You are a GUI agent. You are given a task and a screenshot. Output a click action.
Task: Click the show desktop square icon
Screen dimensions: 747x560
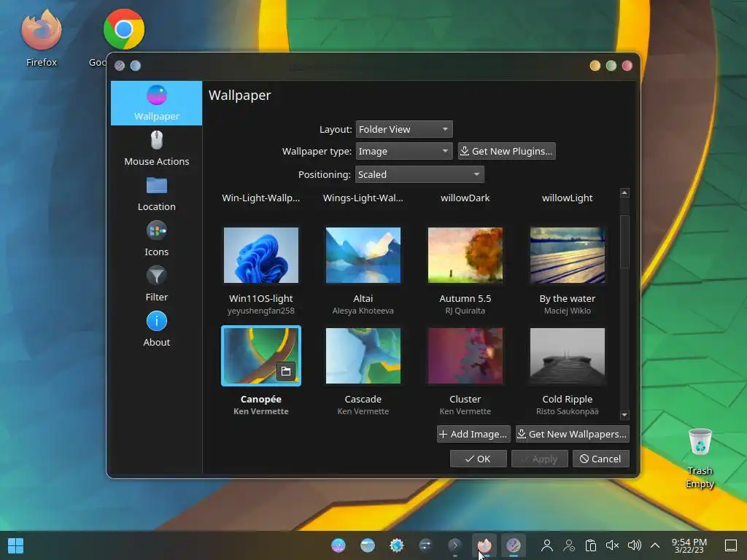coord(731,545)
